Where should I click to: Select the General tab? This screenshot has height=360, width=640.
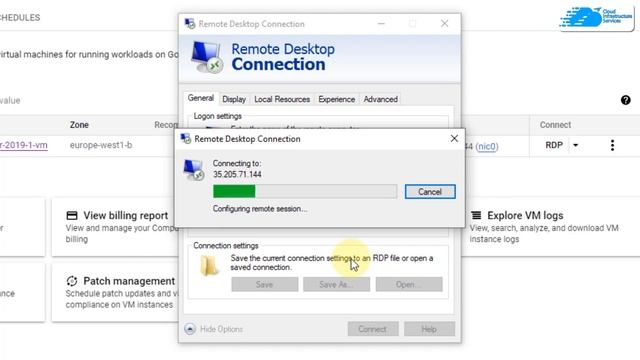pos(200,98)
